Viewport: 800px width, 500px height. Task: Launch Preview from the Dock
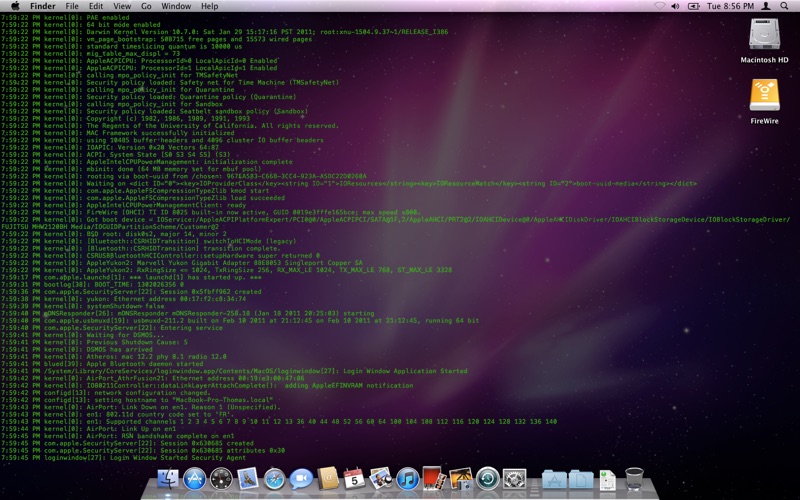click(381, 480)
